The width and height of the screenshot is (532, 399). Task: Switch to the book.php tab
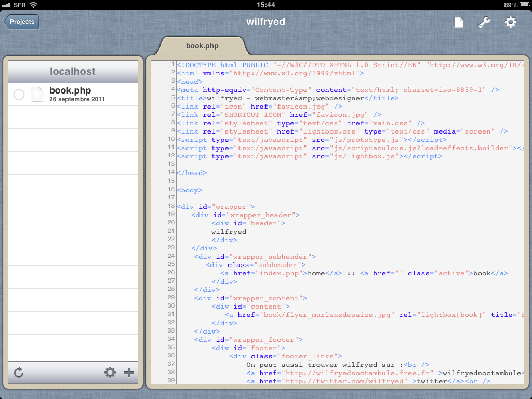(202, 46)
